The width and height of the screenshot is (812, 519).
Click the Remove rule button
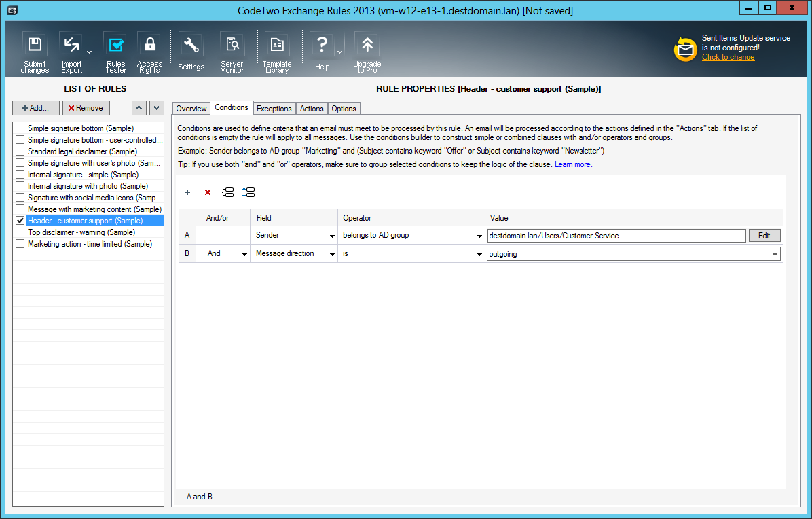[86, 108]
